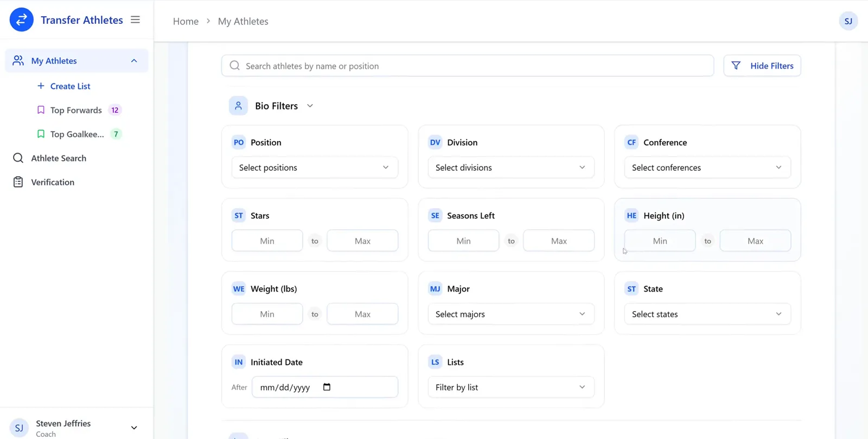Open the Select divisions dropdown

click(511, 167)
